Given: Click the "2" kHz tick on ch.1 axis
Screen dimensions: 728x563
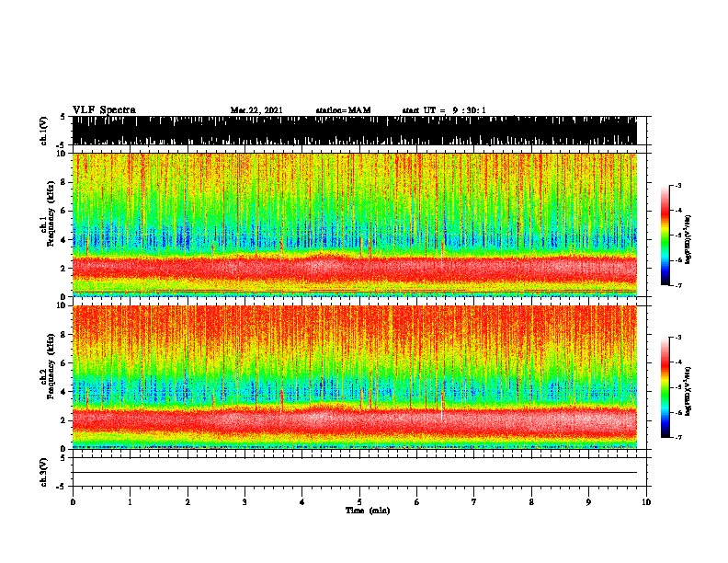Looking at the screenshot, I should click(x=64, y=268).
